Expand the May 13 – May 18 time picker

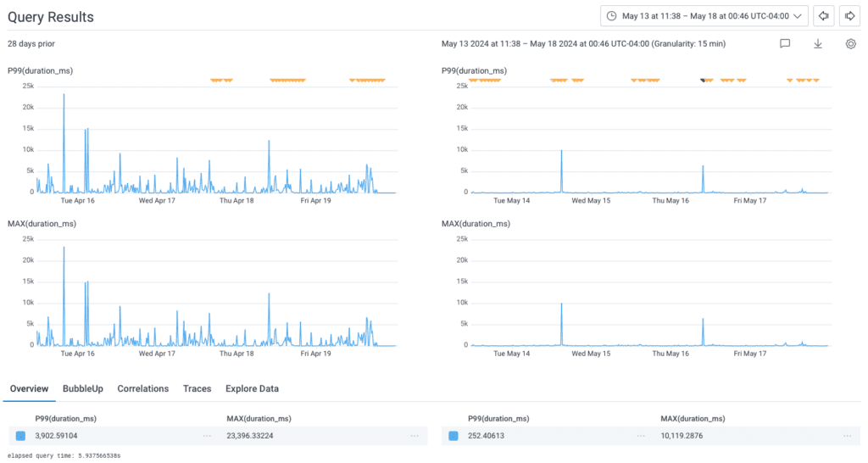(x=703, y=16)
